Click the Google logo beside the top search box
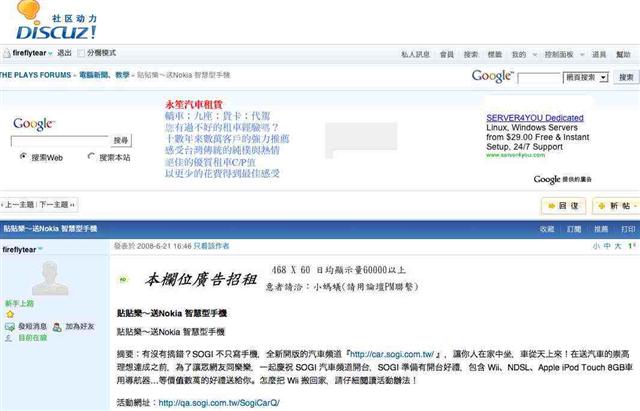 [x=492, y=76]
